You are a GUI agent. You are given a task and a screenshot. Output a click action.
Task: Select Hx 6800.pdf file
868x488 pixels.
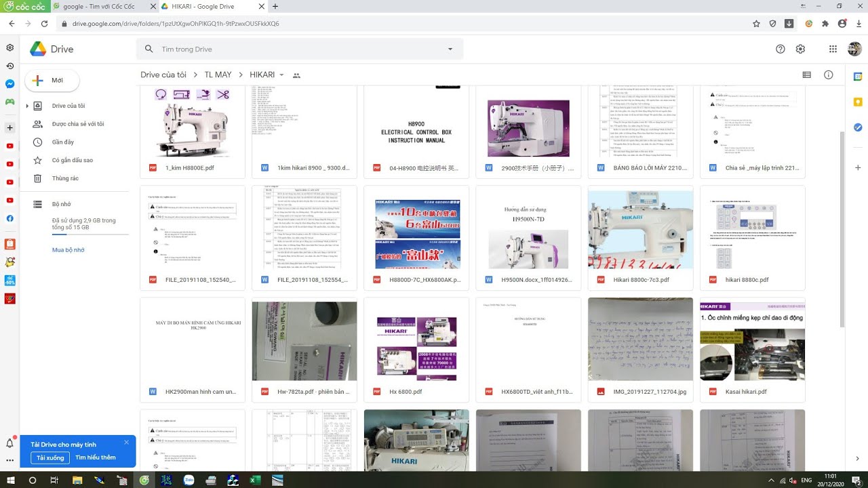tap(416, 350)
